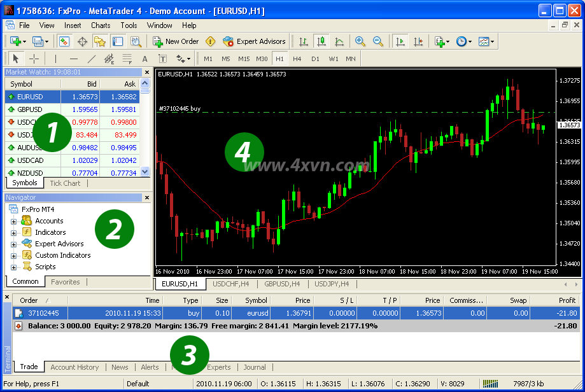
Task: Select the trendline drawing tool
Action: (92, 59)
